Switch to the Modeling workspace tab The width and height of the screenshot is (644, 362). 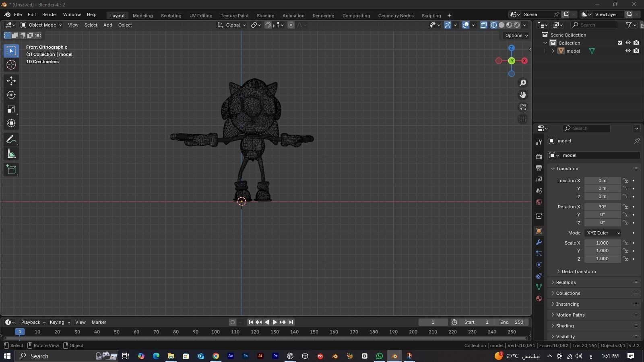coord(143,16)
